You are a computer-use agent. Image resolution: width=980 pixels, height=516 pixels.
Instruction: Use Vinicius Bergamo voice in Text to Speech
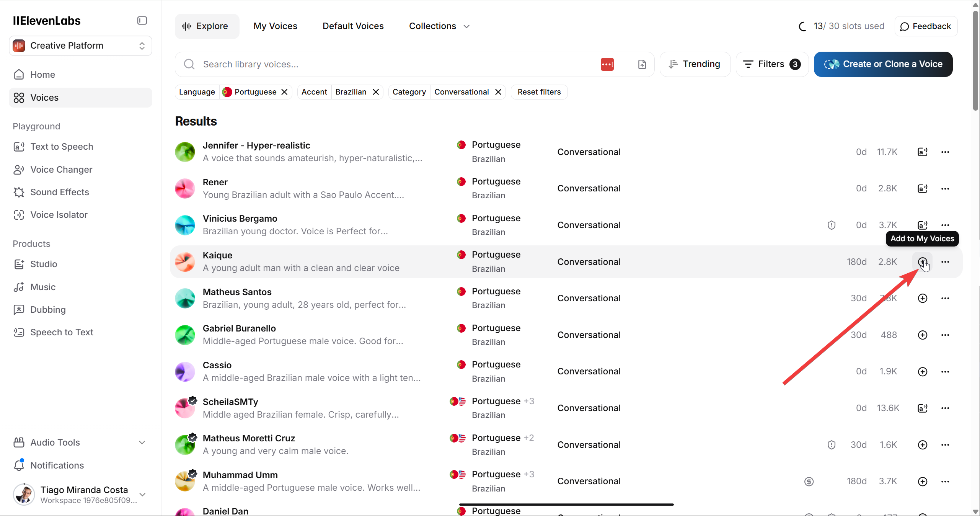922,225
